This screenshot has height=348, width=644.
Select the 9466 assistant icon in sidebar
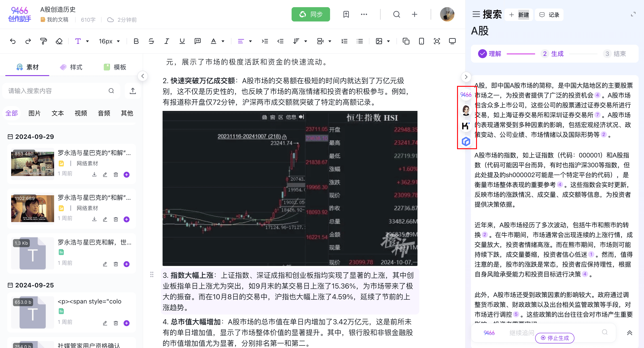click(466, 95)
